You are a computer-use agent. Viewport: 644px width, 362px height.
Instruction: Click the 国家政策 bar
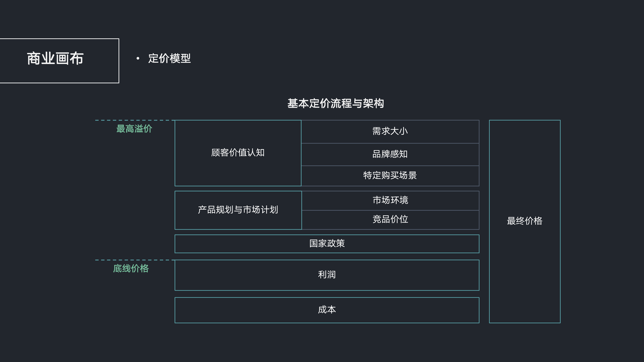327,244
